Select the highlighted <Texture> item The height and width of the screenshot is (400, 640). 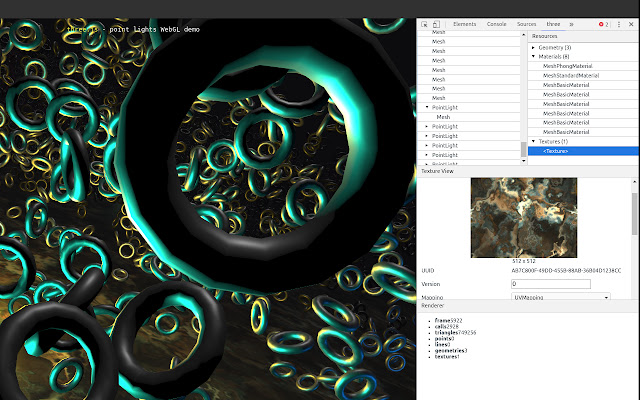click(x=555, y=151)
